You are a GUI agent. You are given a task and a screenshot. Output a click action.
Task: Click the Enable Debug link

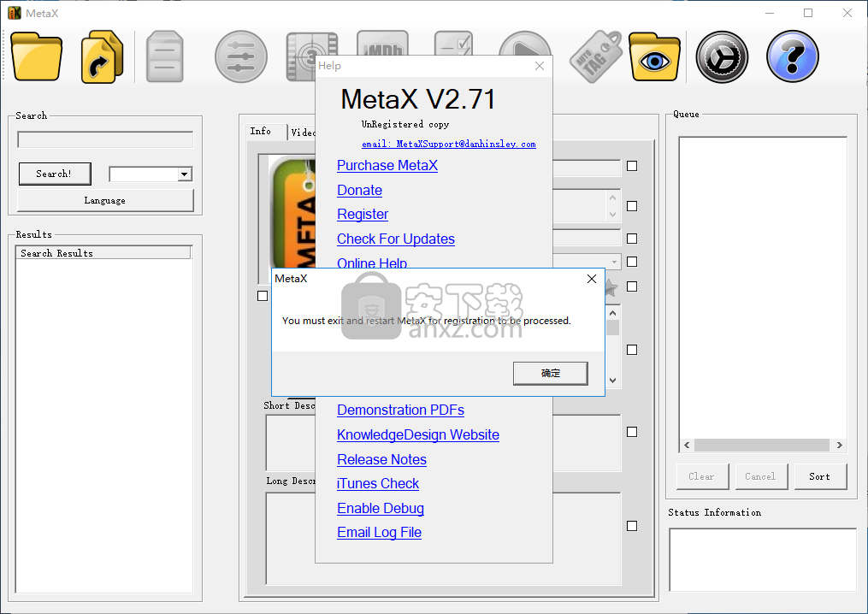(x=381, y=509)
